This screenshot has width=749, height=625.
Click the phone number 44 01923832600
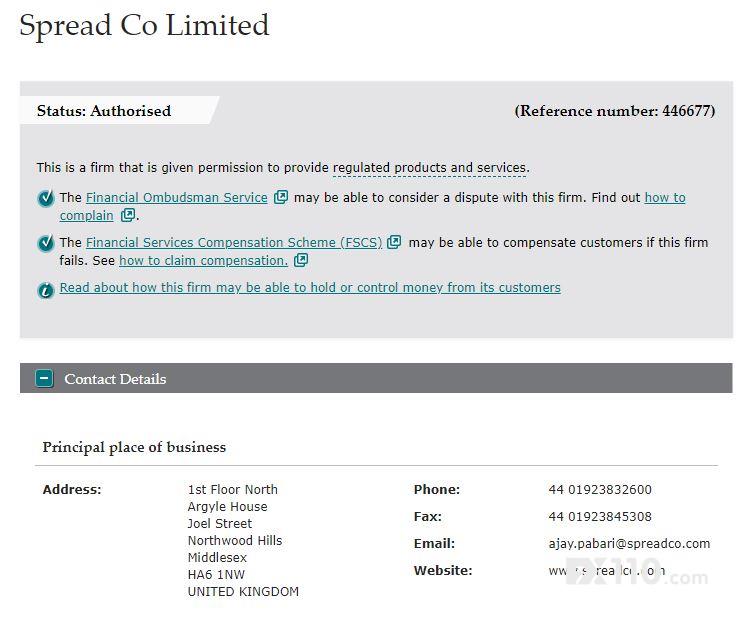600,490
